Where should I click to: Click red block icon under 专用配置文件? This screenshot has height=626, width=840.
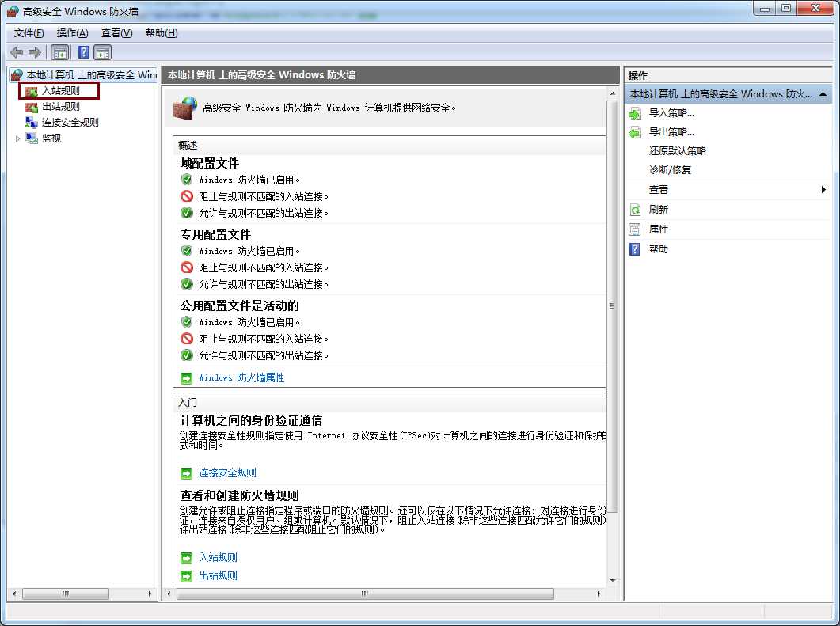coord(186,267)
